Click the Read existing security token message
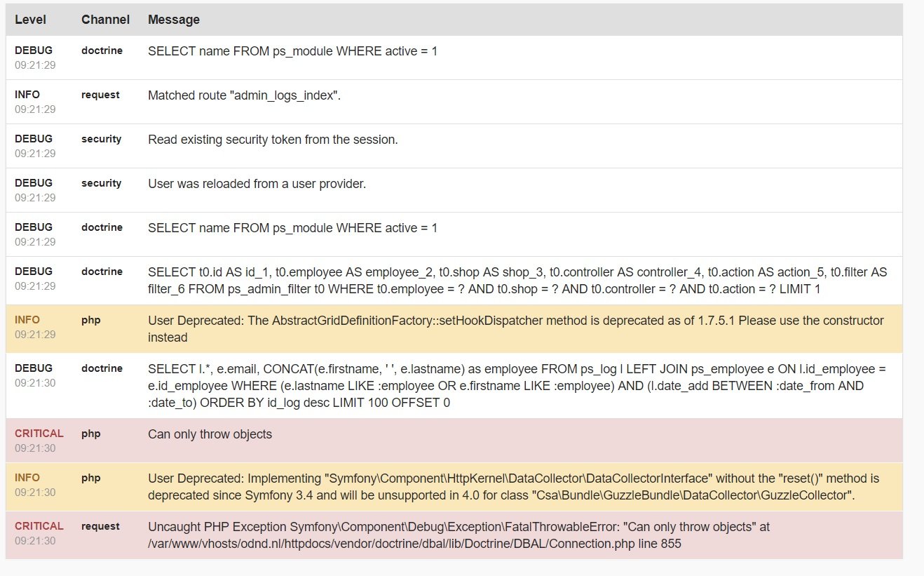Image resolution: width=924 pixels, height=576 pixels. [273, 140]
